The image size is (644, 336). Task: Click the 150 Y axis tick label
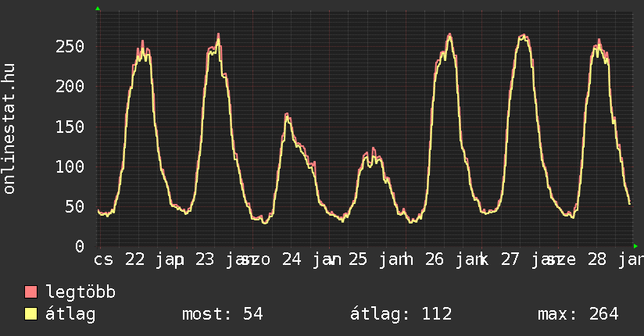tap(70, 127)
